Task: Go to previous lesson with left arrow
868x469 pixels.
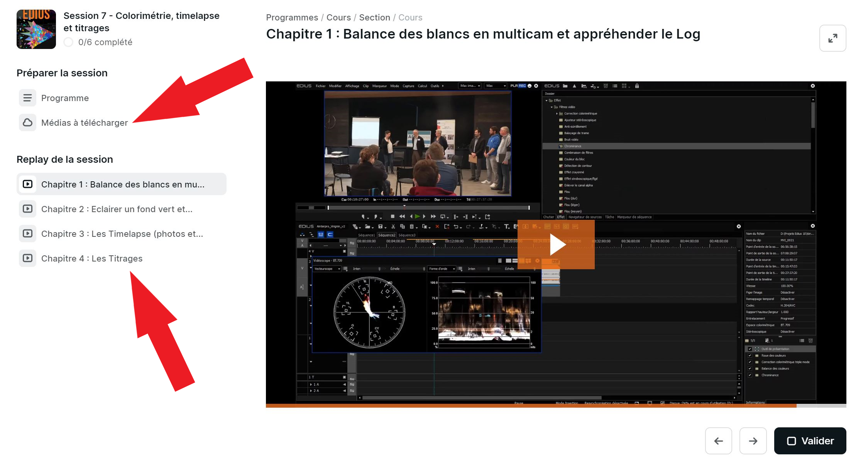Action: pyautogui.click(x=718, y=441)
